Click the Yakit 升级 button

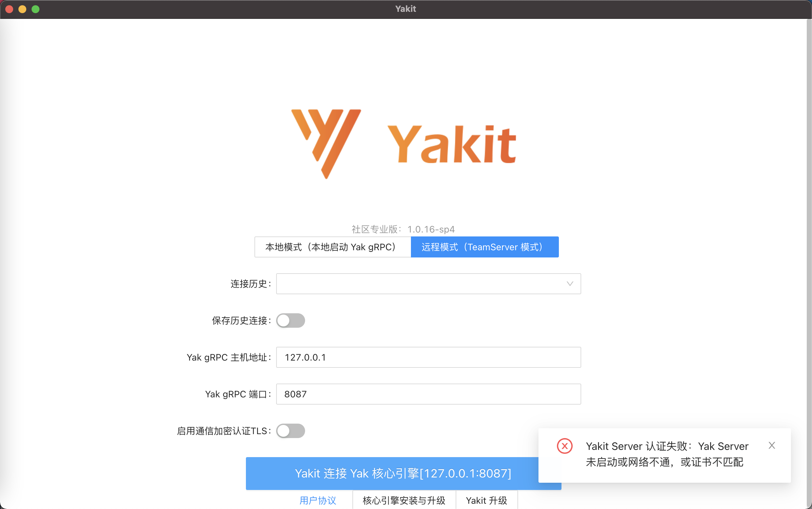pyautogui.click(x=487, y=500)
